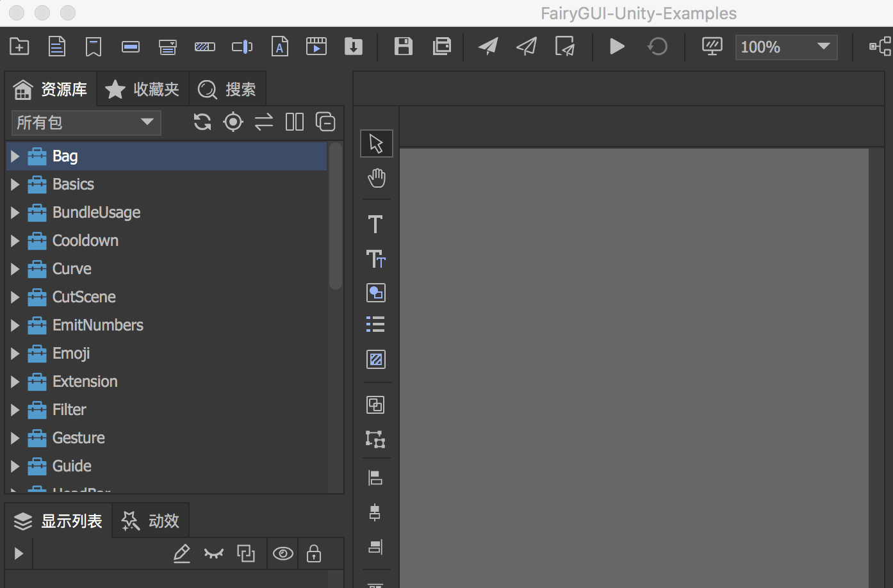Select the arrow selection tool
Viewport: 893px width, 588px height.
376,143
